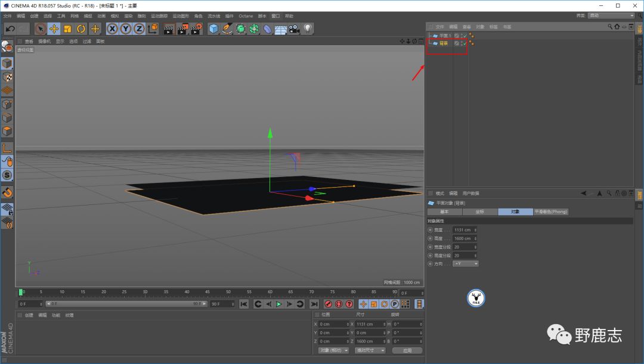Select the Rotate tool icon
644x364 pixels.
tap(81, 29)
